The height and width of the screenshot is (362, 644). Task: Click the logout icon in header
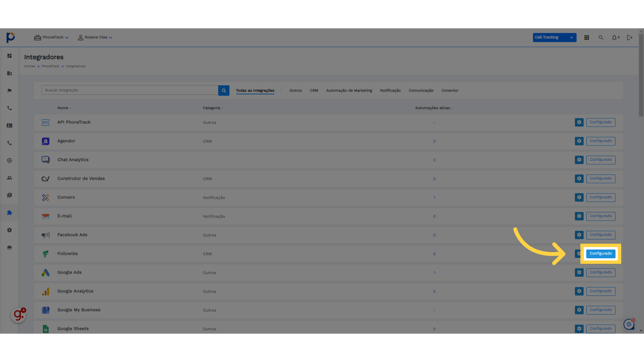(x=630, y=38)
